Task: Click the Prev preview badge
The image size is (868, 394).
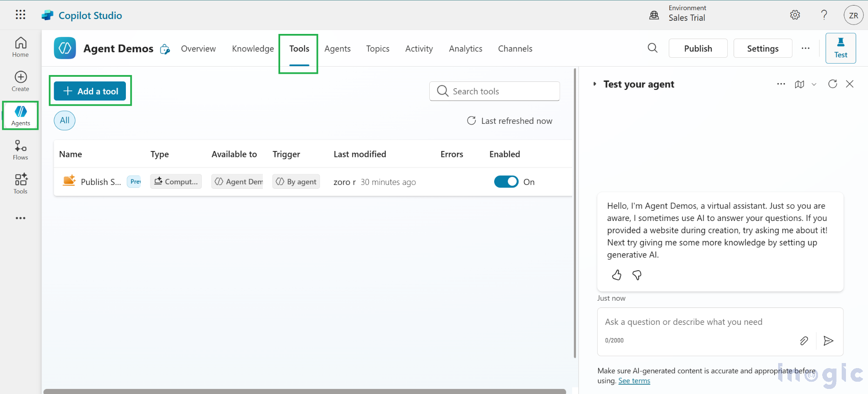Action: (134, 182)
